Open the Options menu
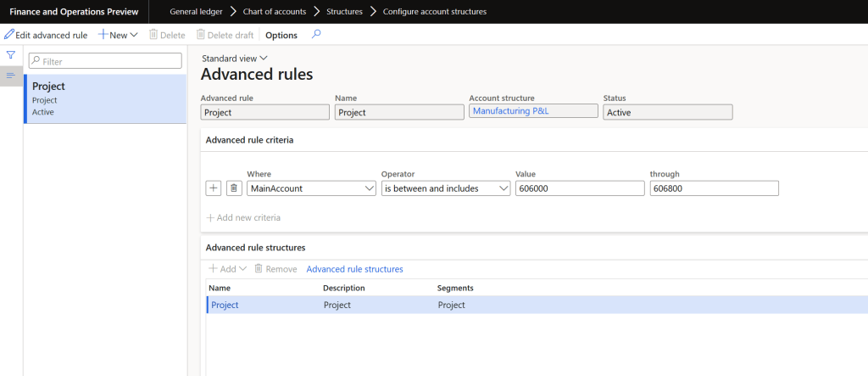Image resolution: width=868 pixels, height=376 pixels. pyautogui.click(x=281, y=35)
